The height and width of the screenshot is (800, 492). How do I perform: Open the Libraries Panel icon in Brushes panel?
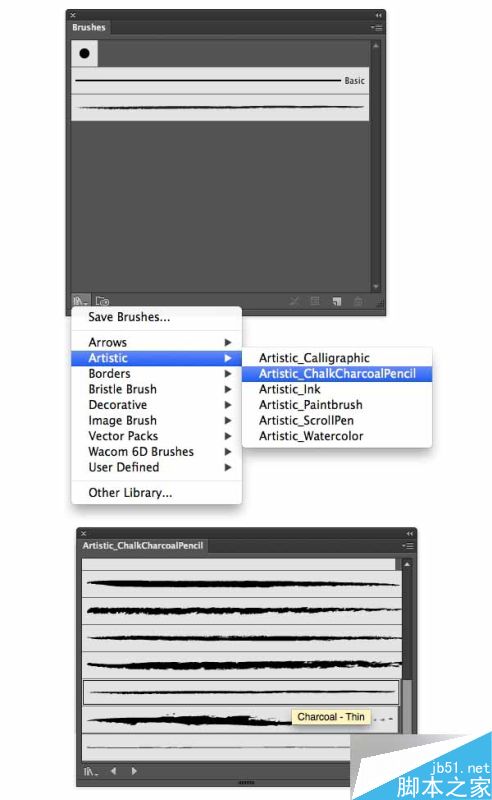[x=103, y=301]
